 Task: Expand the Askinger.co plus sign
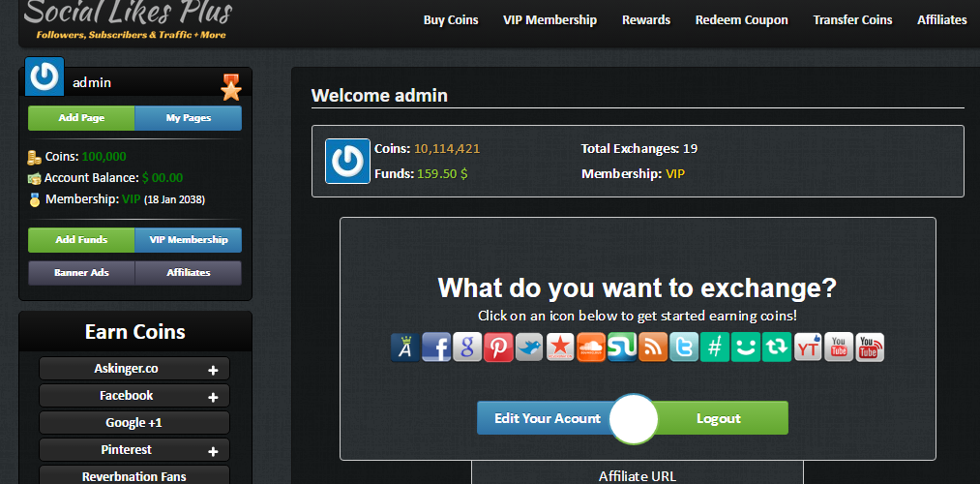coord(213,370)
